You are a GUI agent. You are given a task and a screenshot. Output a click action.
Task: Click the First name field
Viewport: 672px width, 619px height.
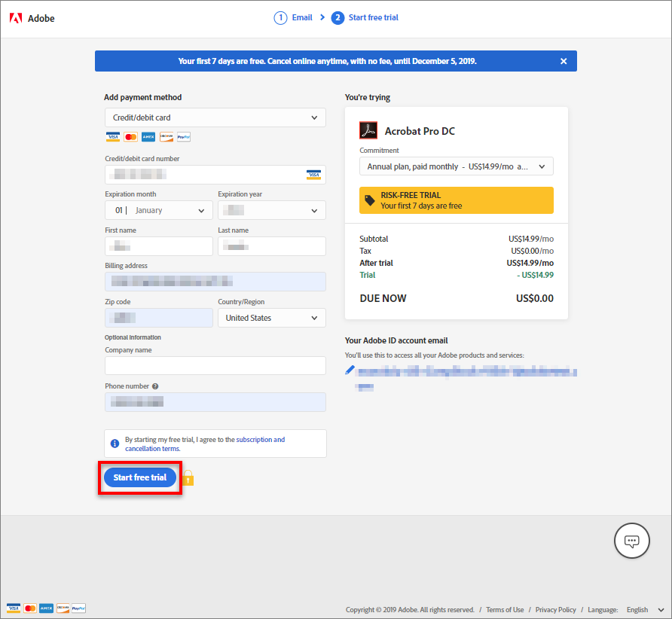coord(158,246)
